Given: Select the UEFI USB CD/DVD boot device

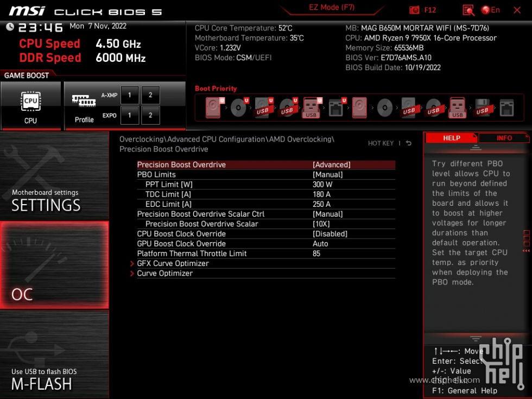Looking at the screenshot, I should click(288, 108).
